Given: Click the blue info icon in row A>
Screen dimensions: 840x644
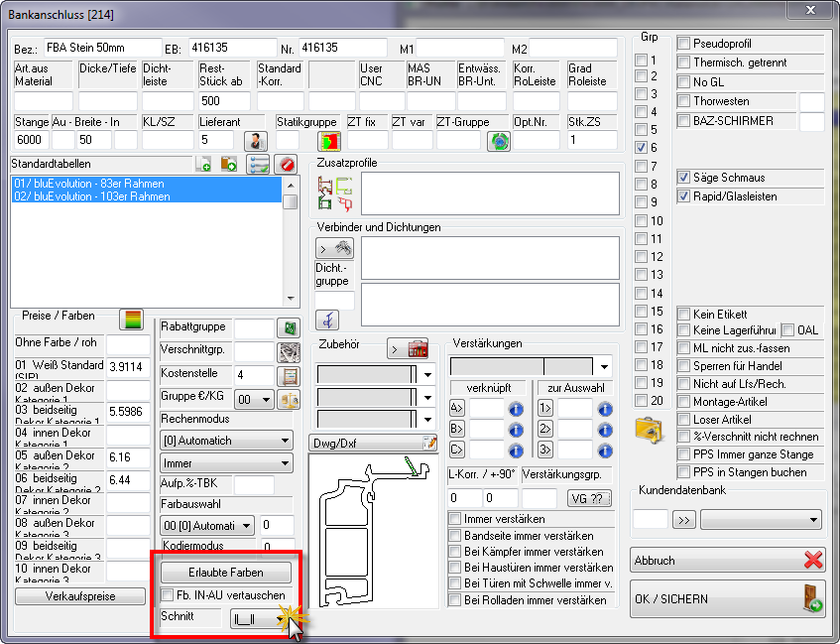Looking at the screenshot, I should (516, 409).
